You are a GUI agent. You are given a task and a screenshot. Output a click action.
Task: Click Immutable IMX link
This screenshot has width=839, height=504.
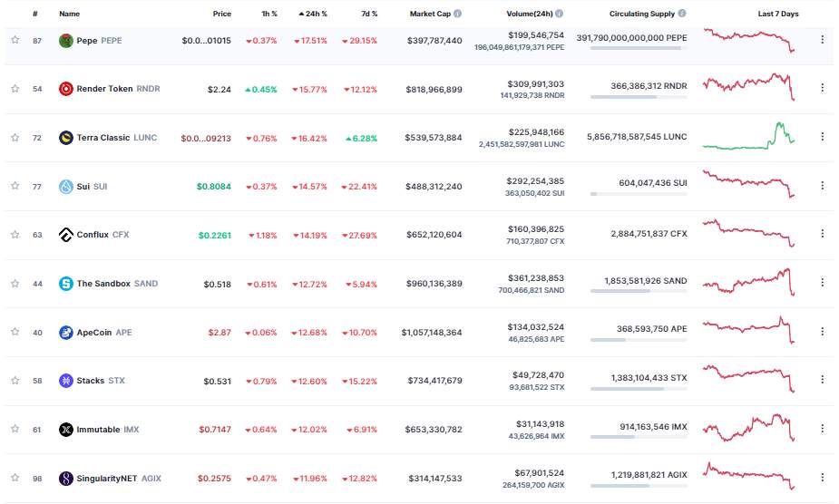click(108, 429)
